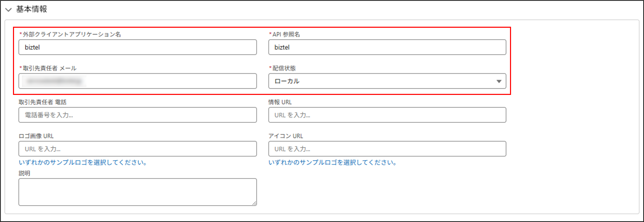Viewport: 644px width, 222px height.
Task: Focus the アイコン URL input field
Action: pyautogui.click(x=387, y=149)
